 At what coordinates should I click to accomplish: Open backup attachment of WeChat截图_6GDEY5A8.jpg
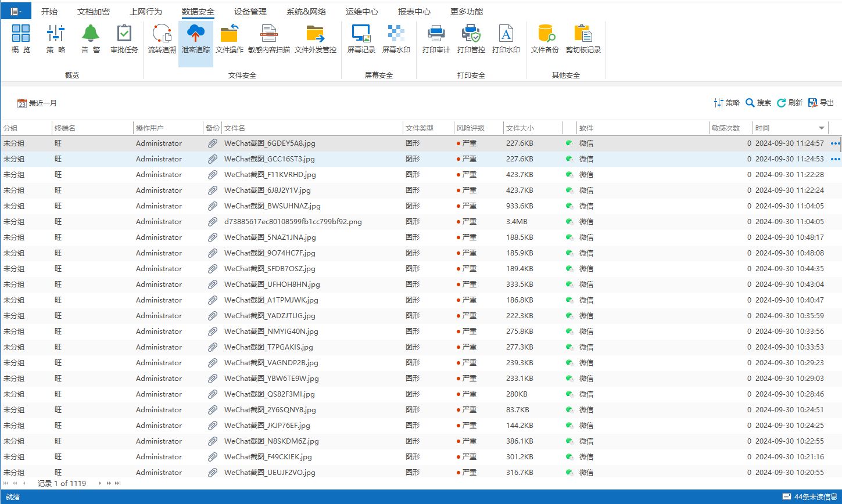point(213,143)
